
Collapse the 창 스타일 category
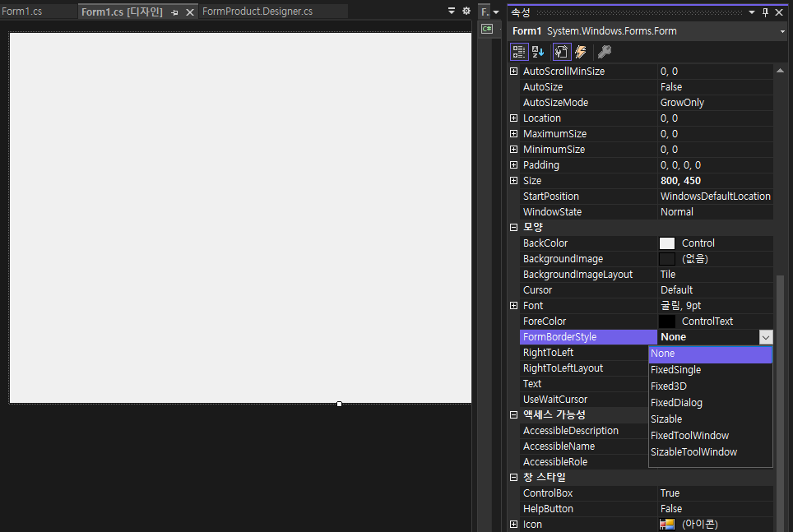(x=514, y=478)
